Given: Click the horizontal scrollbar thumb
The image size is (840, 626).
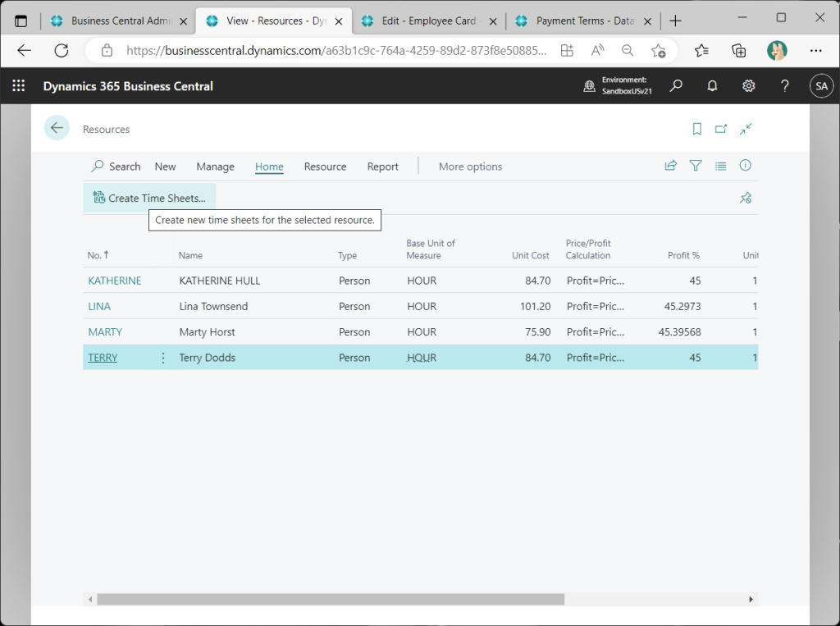Looking at the screenshot, I should click(331, 599).
